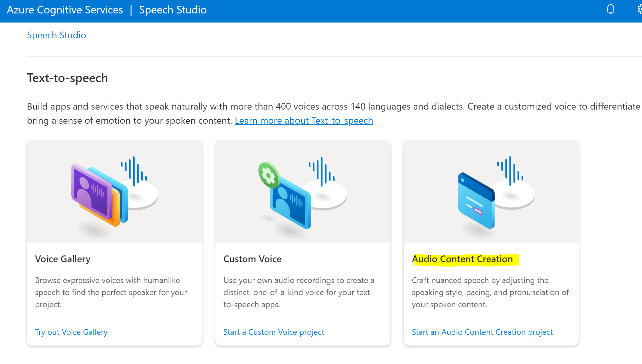642x364 pixels.
Task: Click the Voice Gallery description text
Action: (111, 292)
